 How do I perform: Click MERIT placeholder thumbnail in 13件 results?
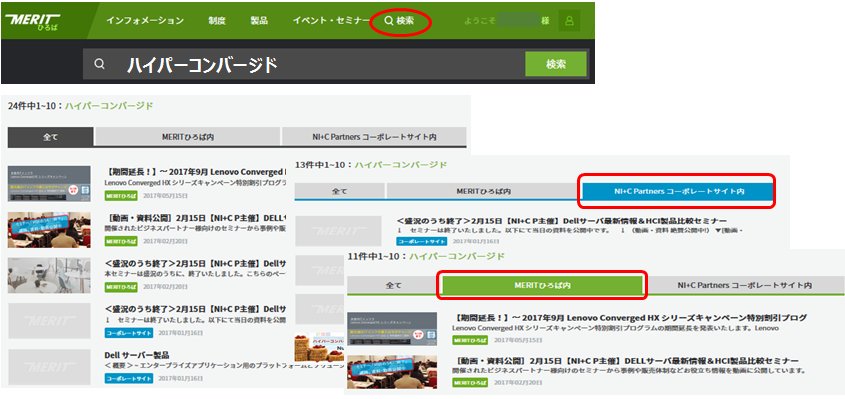pyautogui.click(x=338, y=231)
